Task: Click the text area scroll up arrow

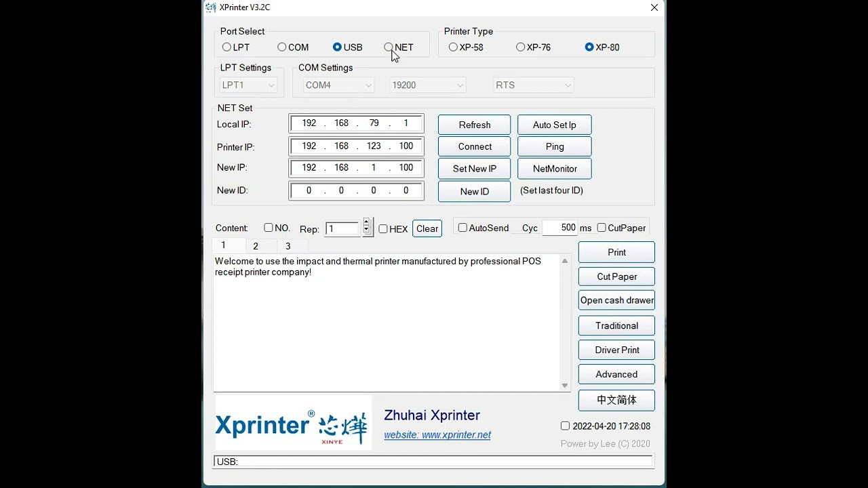Action: click(x=565, y=261)
